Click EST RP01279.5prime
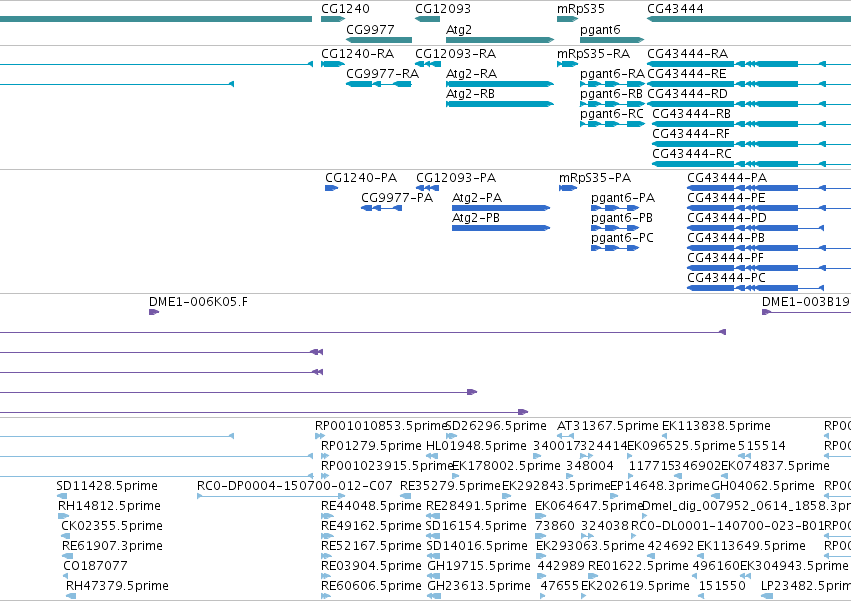851x601 pixels. [x=371, y=446]
